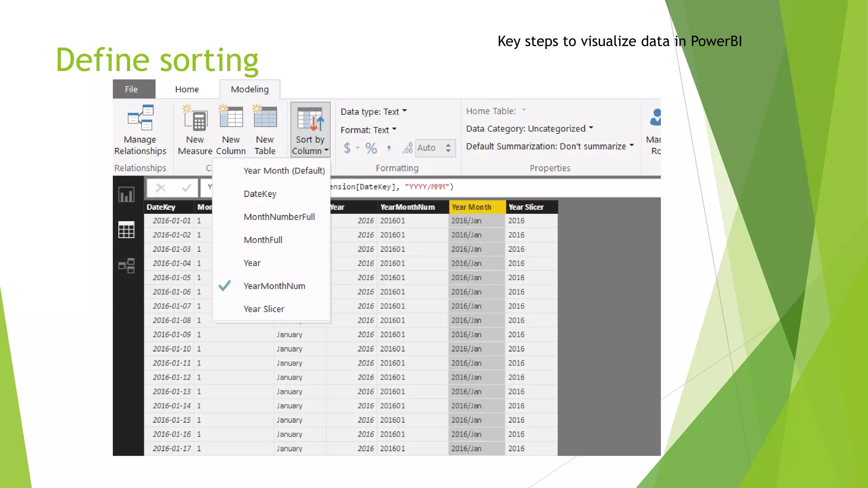Switch to Relationships view icon
The height and width of the screenshot is (488, 868).
coord(126,266)
